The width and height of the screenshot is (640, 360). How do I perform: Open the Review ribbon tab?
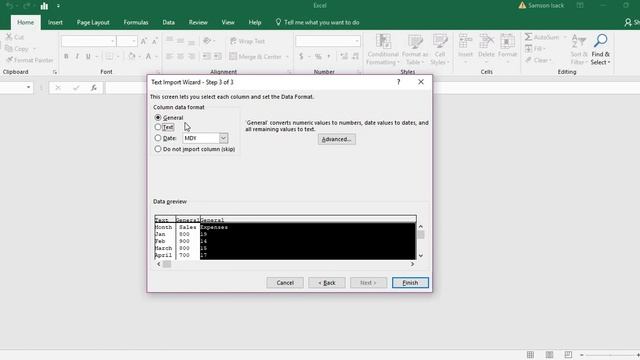click(x=198, y=22)
